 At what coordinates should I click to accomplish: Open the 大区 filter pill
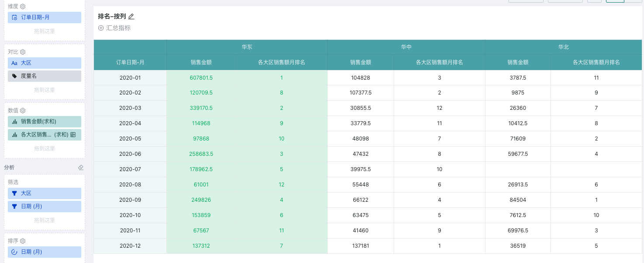[x=45, y=193]
